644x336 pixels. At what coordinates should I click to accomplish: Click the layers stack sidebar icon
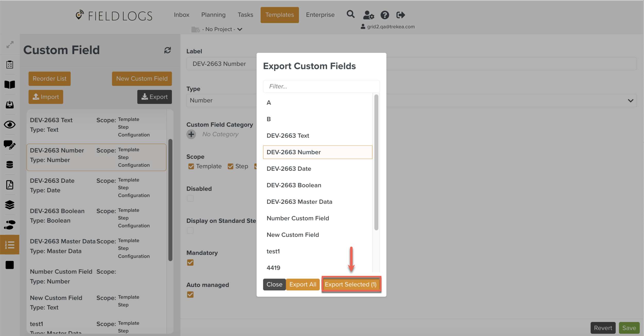[10, 205]
